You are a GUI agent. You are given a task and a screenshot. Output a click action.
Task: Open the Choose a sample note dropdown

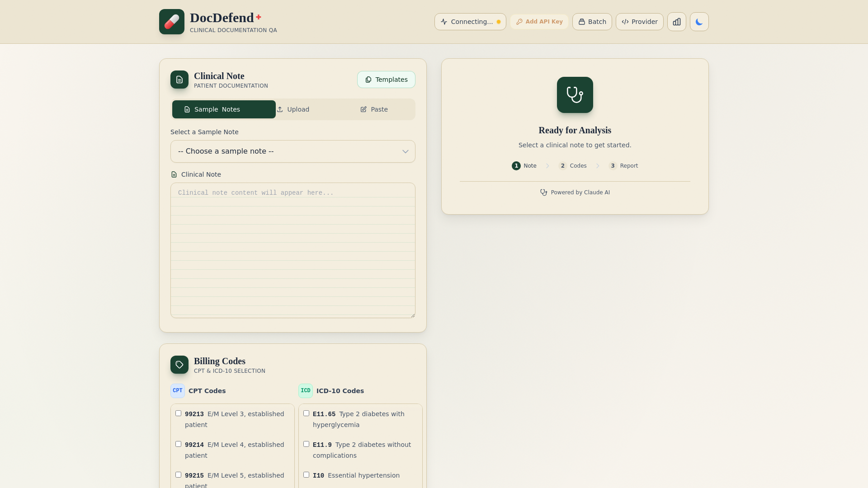293,151
